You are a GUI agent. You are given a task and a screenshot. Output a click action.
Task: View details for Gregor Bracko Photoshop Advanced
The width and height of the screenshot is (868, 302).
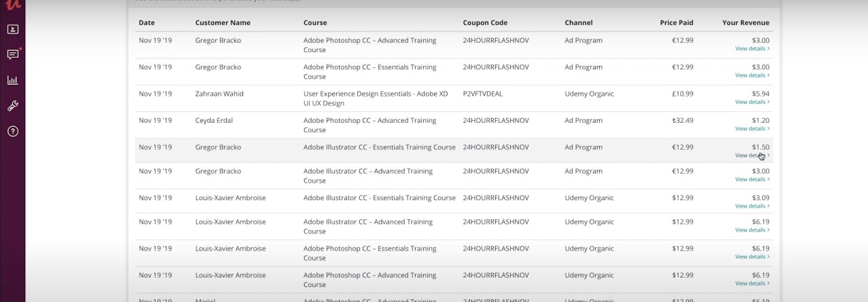pyautogui.click(x=752, y=49)
